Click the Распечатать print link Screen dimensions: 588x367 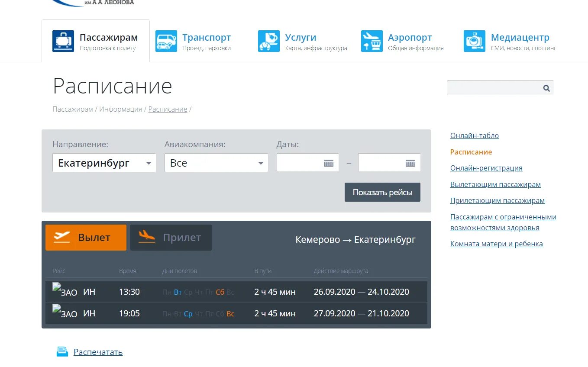coord(98,352)
